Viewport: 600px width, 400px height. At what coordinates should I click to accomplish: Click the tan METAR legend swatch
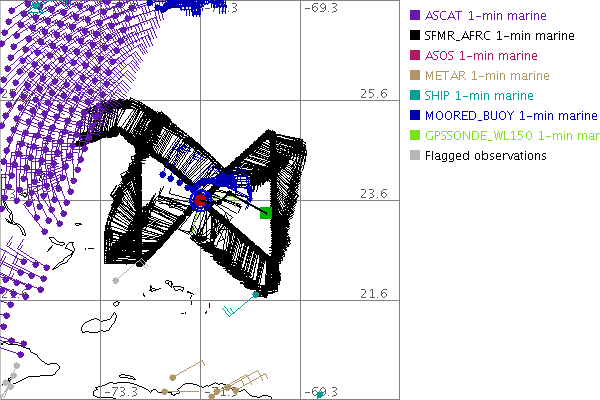pos(415,76)
